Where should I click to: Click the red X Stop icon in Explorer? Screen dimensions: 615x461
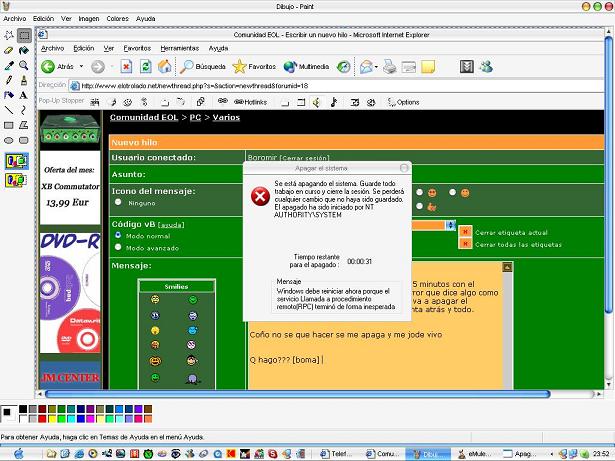pos(126,67)
